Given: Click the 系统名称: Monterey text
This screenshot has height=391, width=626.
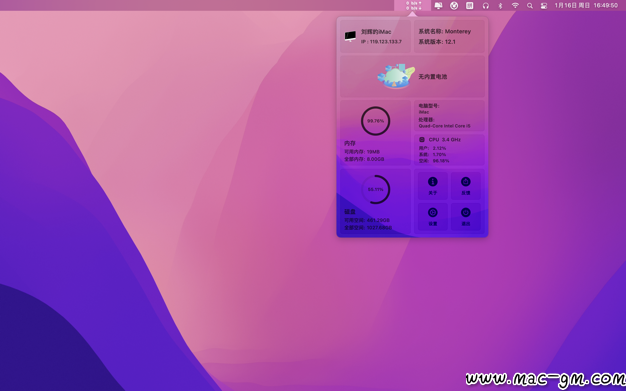Looking at the screenshot, I should point(445,31).
